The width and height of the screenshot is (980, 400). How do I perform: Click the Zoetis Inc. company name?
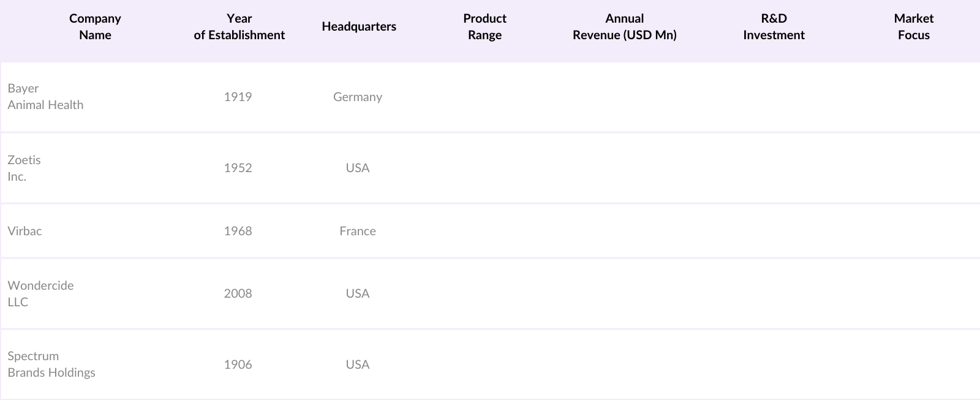tap(24, 168)
